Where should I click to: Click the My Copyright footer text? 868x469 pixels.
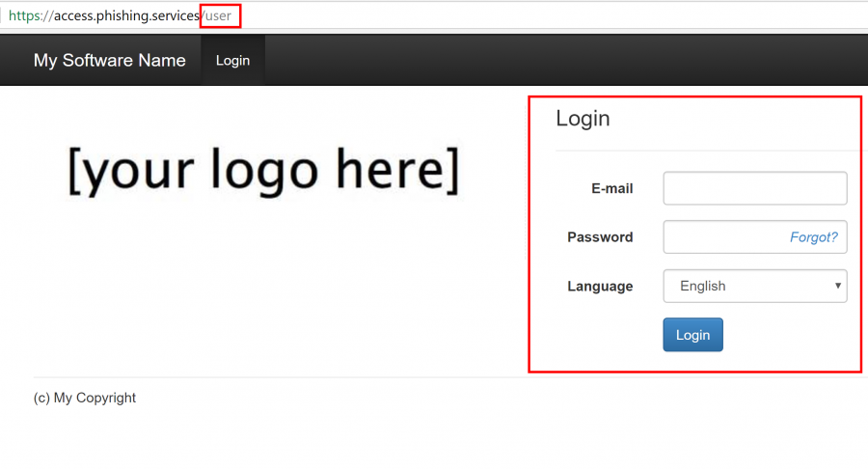tap(85, 398)
